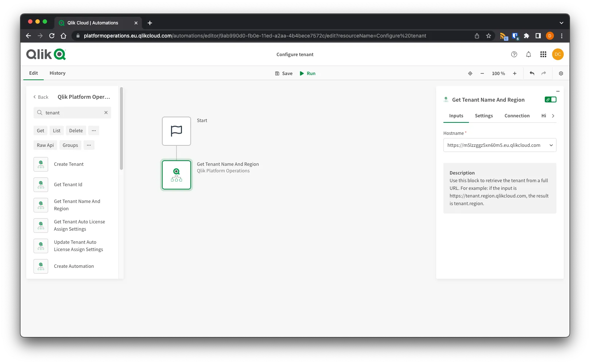Toggle the Get filter chip
590x364 pixels.
[40, 130]
